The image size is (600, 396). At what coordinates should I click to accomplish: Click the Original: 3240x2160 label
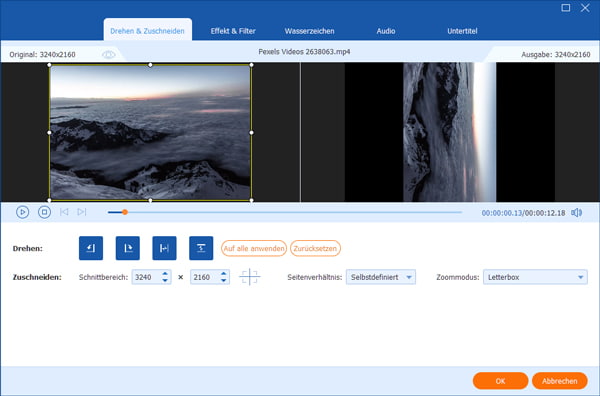tap(42, 55)
